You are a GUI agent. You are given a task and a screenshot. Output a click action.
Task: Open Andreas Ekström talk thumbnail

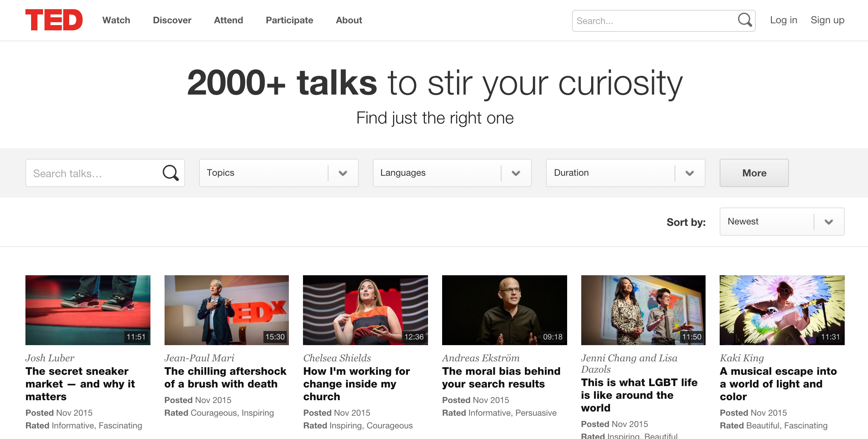point(505,310)
